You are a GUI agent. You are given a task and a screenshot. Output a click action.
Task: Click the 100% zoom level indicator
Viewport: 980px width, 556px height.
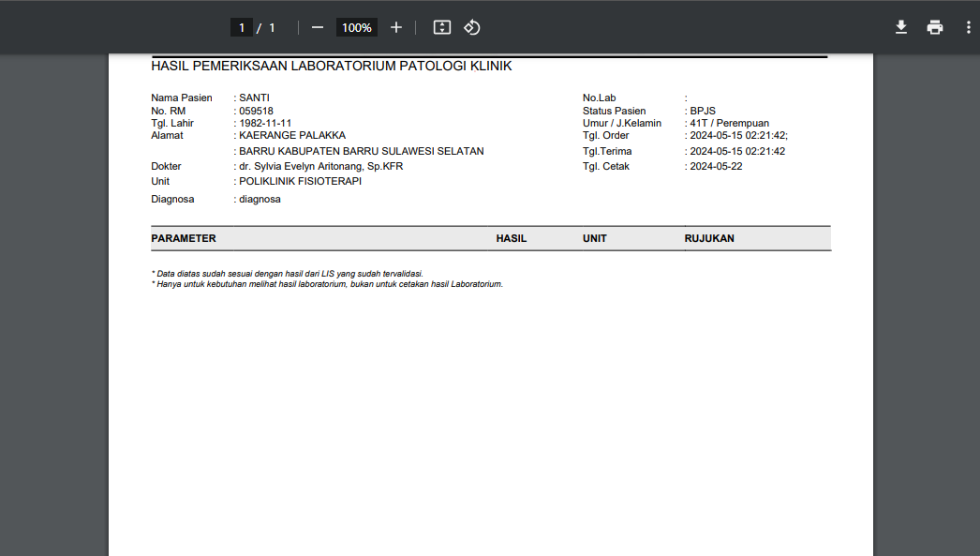[x=356, y=27]
